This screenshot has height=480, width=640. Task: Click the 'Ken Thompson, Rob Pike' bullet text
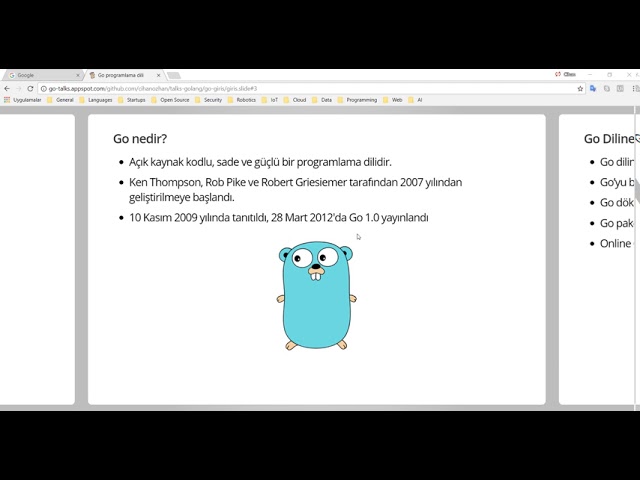pos(296,190)
